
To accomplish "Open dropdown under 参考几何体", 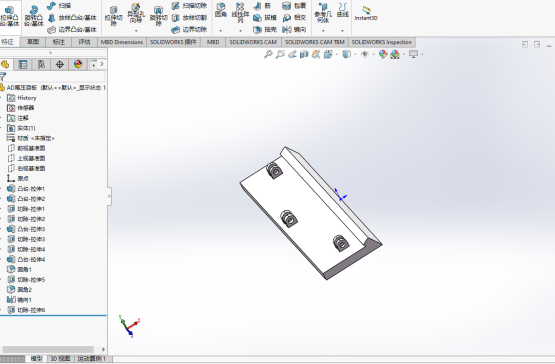I will pyautogui.click(x=323, y=30).
